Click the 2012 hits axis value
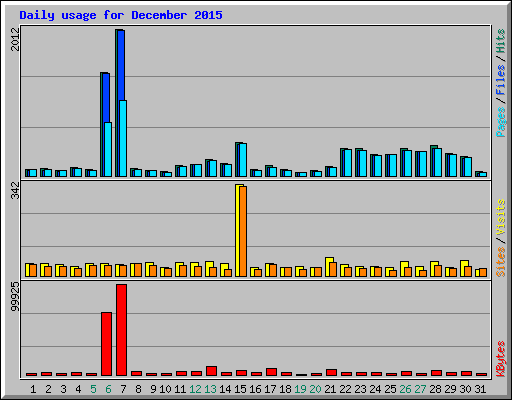 (x=15, y=40)
